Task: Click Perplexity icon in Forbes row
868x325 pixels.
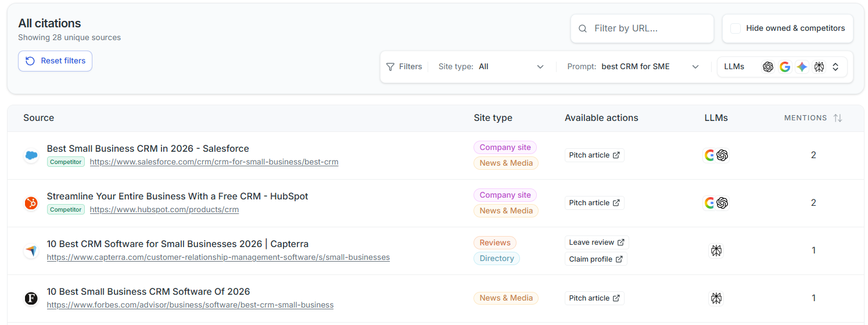Action: pyautogui.click(x=716, y=298)
